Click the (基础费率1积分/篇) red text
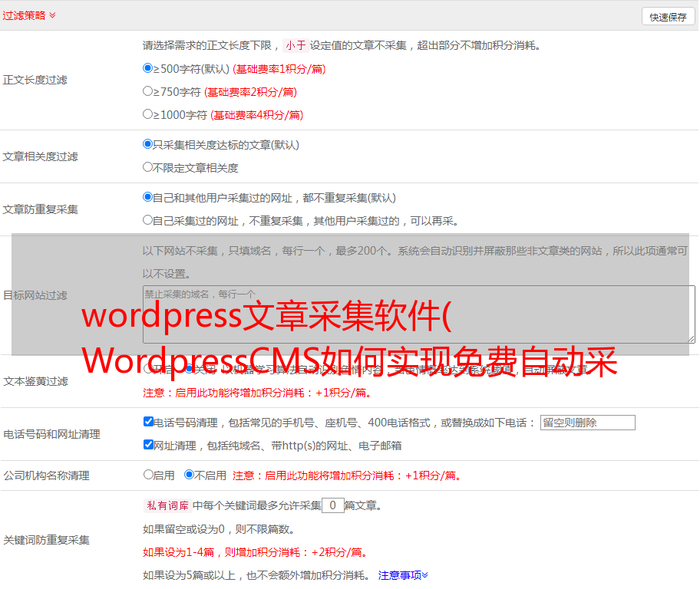The width and height of the screenshot is (700, 589). [279, 69]
